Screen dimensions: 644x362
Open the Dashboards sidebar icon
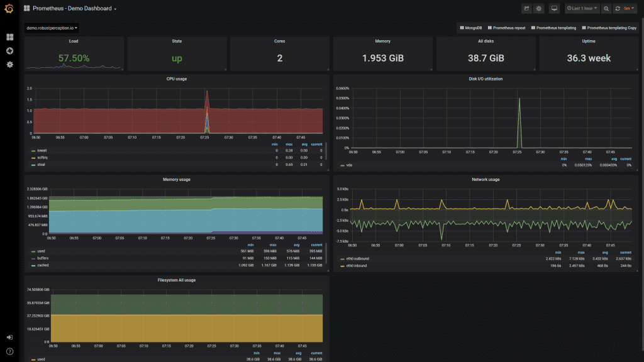(9, 38)
